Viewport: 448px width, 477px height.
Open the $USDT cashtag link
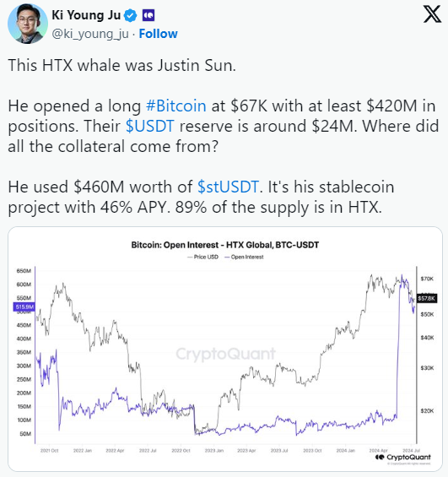(x=150, y=126)
